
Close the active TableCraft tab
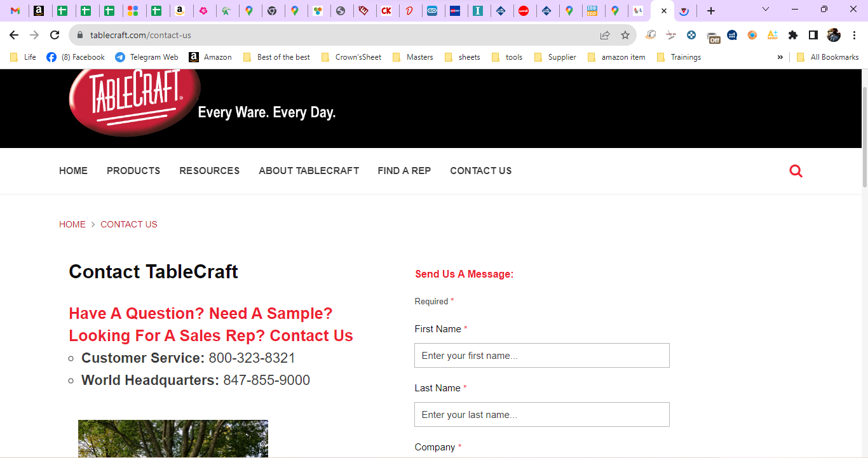pyautogui.click(x=664, y=11)
